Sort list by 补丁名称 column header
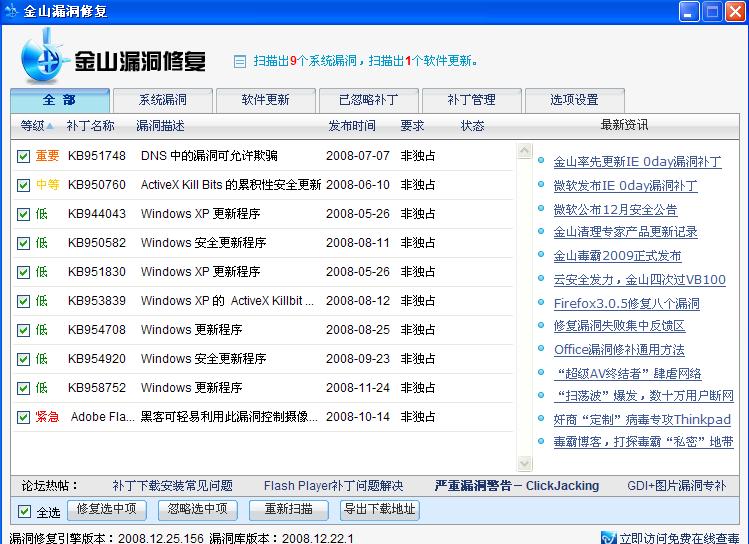 point(90,126)
